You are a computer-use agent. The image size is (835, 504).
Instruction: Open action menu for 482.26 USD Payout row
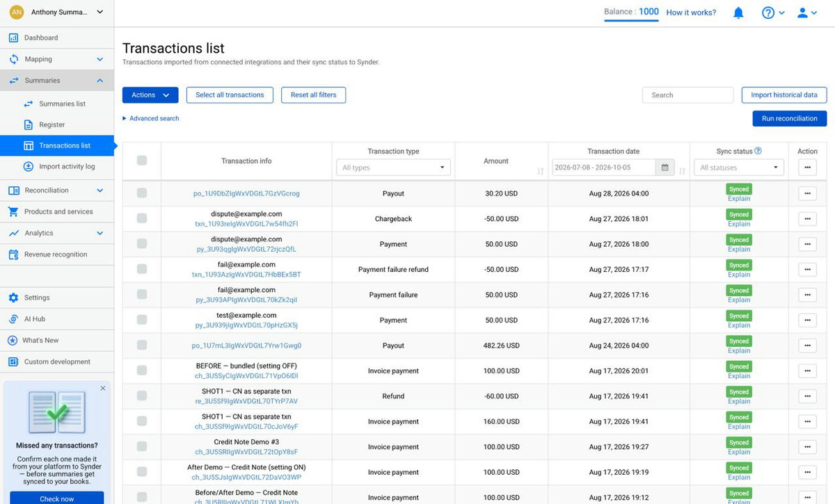pos(807,346)
